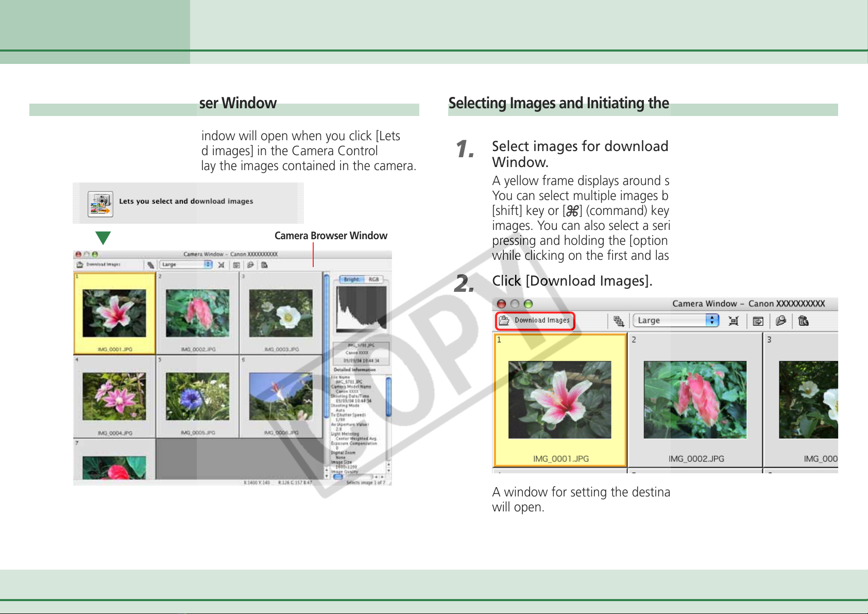The width and height of the screenshot is (868, 614).
Task: Switch the histogram to the Bright tab
Action: [352, 279]
